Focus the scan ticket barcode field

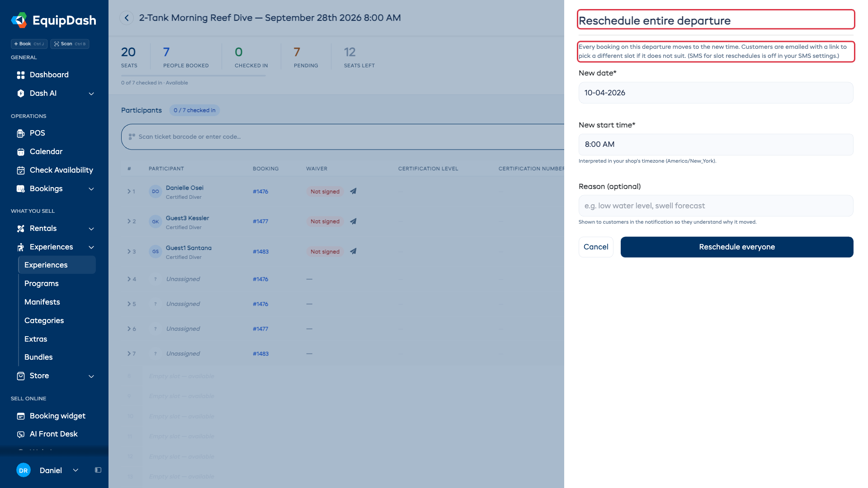[x=344, y=137]
